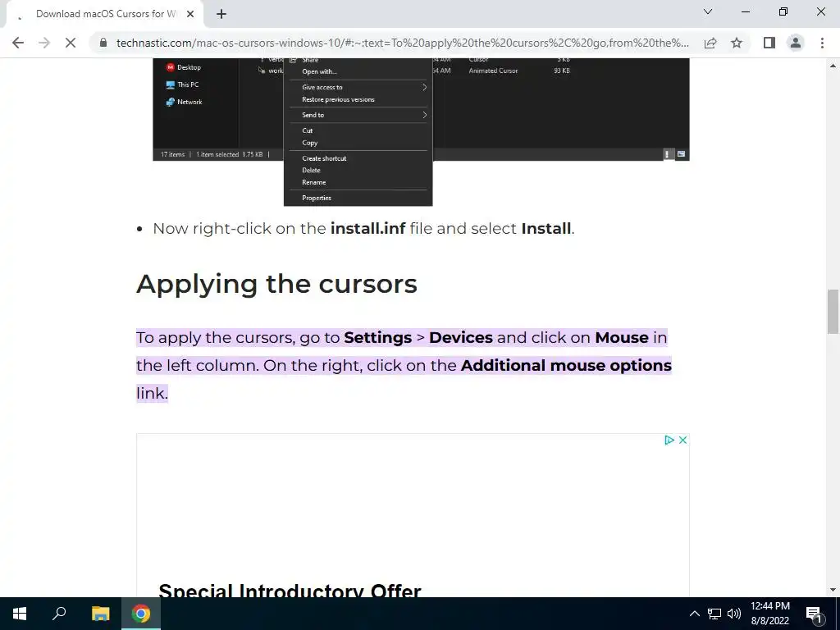The image size is (840, 630).
Task: Click the scrollbar down arrow
Action: (x=833, y=590)
